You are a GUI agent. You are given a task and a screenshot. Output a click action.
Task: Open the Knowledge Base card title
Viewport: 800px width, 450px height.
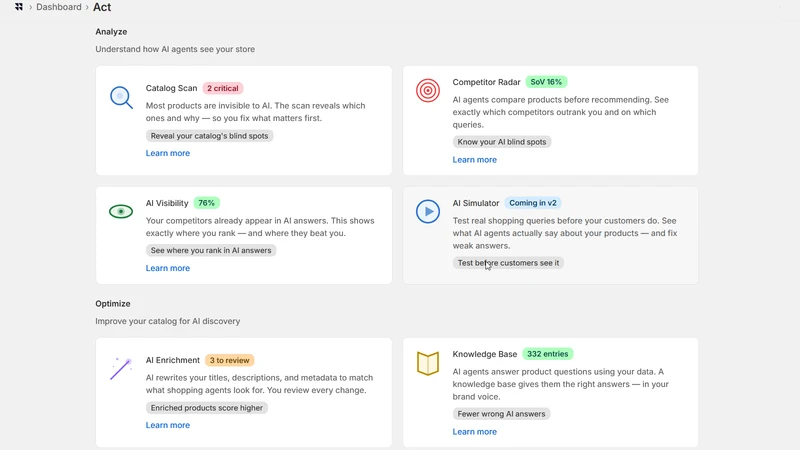point(485,354)
